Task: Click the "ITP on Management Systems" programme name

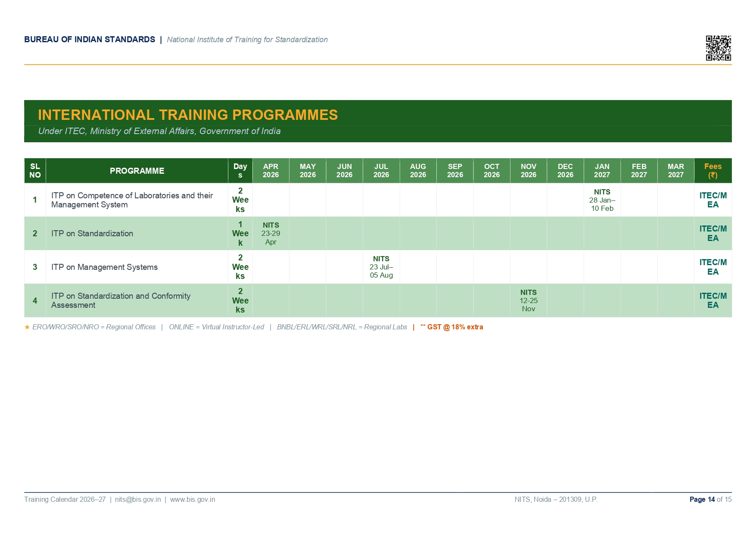Action: coord(105,267)
